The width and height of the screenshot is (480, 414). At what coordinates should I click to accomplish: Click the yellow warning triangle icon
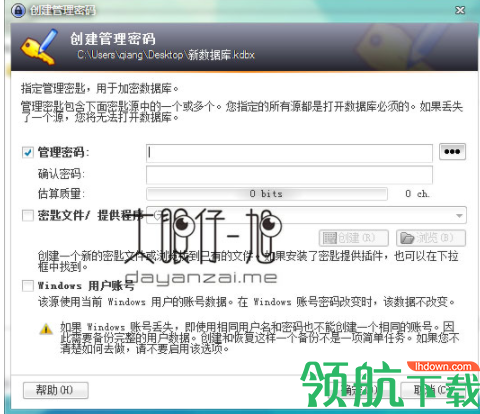pos(46,329)
